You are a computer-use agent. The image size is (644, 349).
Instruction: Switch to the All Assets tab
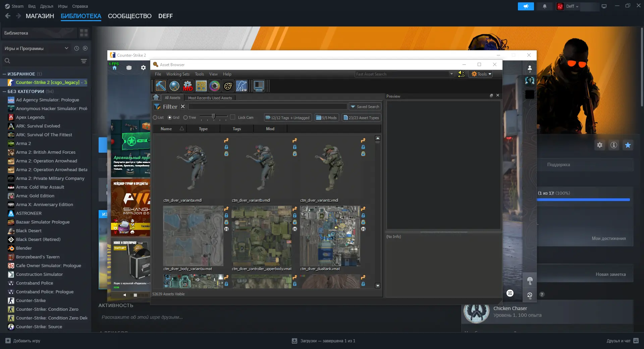pyautogui.click(x=172, y=98)
